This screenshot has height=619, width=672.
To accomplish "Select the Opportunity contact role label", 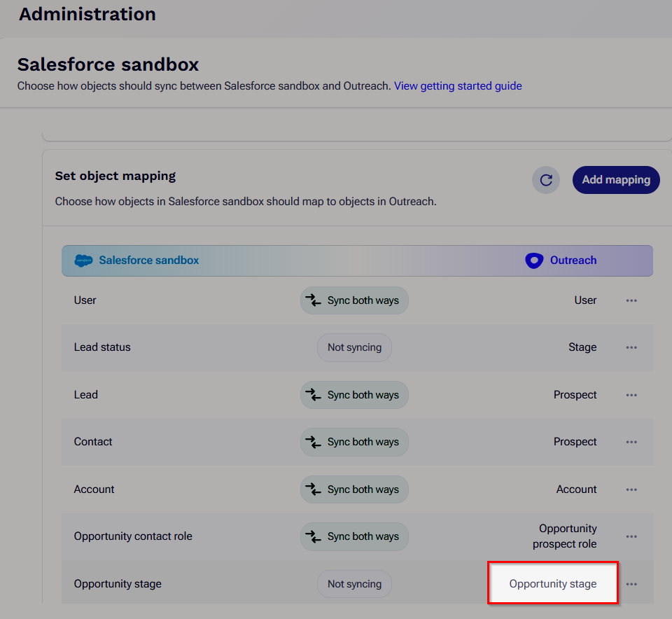I will pyautogui.click(x=133, y=536).
